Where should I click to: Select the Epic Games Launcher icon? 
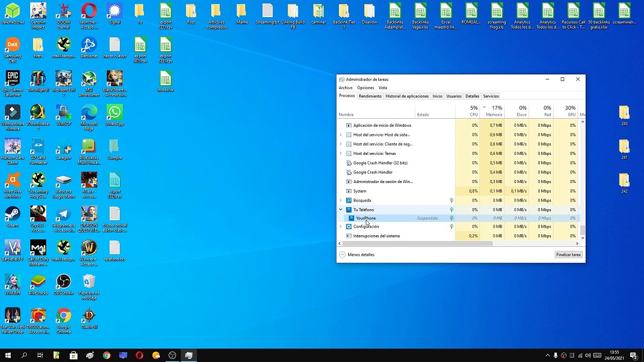click(13, 84)
